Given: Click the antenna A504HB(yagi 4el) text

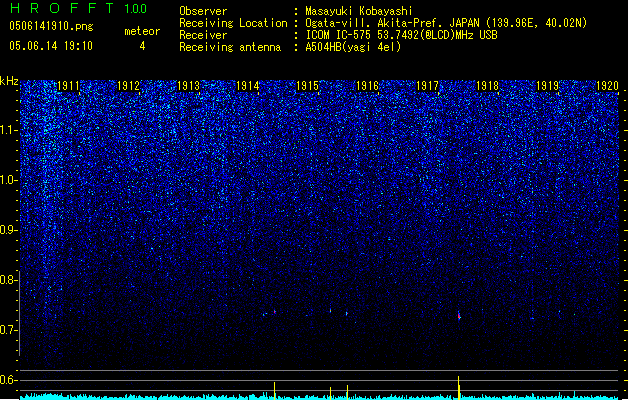Looking at the screenshot, I should coord(353,47).
